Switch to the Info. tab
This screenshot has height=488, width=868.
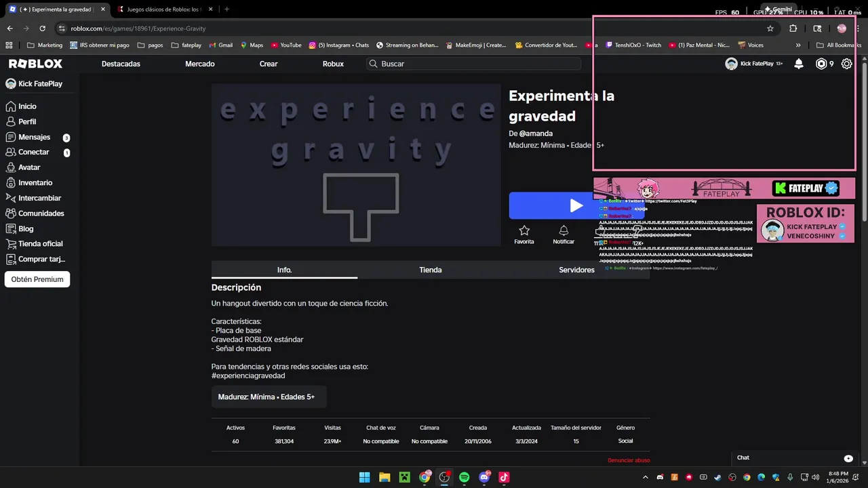284,270
